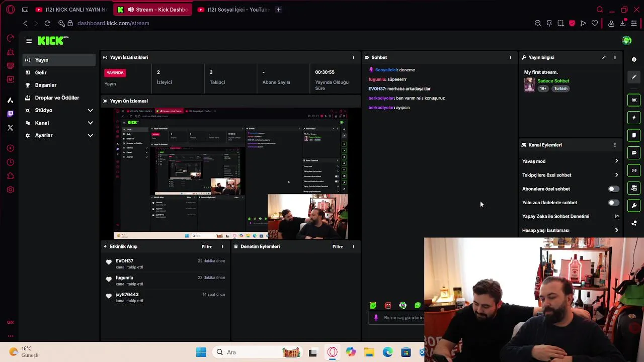The height and width of the screenshot is (362, 644).
Task: Open Opera sidebar settings gear
Action: [x=10, y=190]
